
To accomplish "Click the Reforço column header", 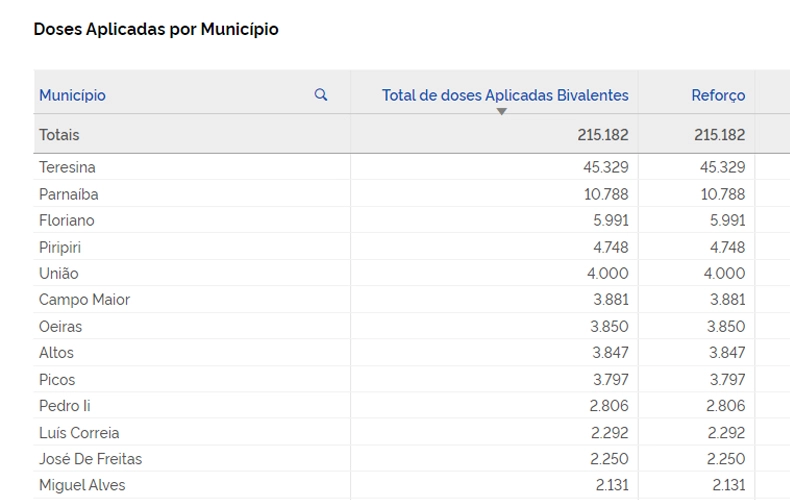I will click(x=718, y=95).
